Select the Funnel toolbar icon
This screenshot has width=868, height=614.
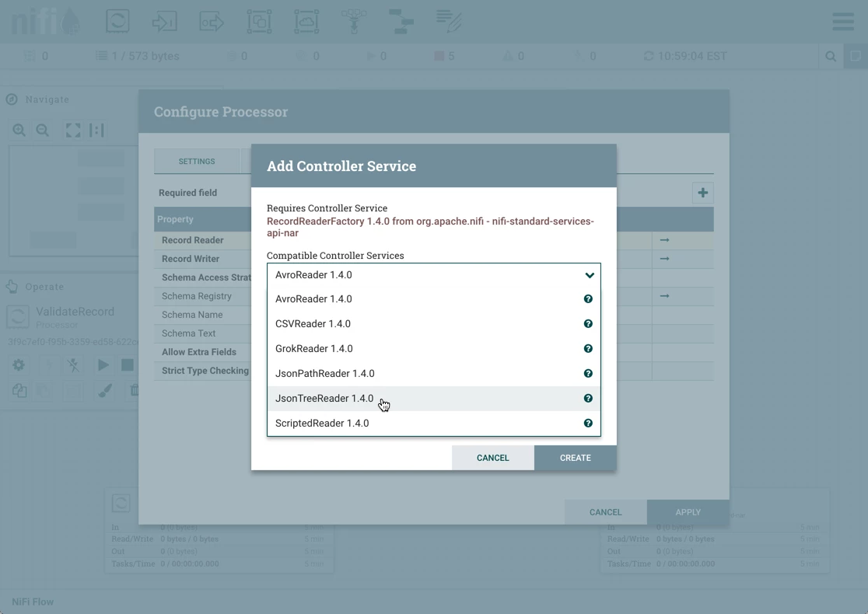tap(354, 22)
